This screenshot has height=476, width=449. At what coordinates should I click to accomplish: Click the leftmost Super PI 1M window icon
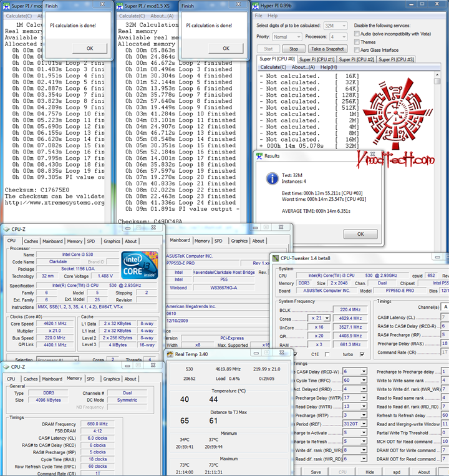pos(6,6)
